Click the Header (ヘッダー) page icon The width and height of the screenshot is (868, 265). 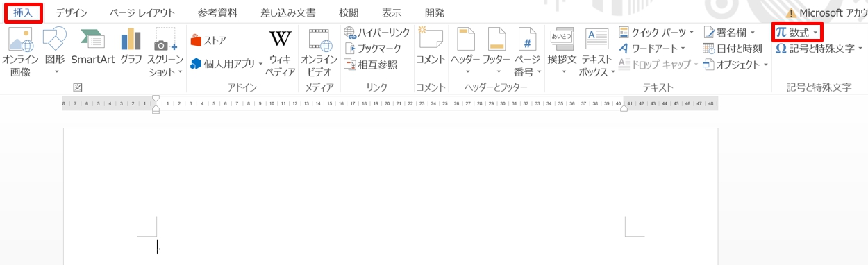click(x=465, y=40)
